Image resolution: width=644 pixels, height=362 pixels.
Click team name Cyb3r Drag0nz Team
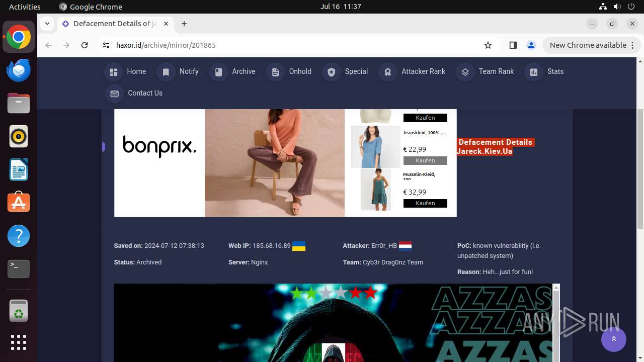[x=393, y=262]
